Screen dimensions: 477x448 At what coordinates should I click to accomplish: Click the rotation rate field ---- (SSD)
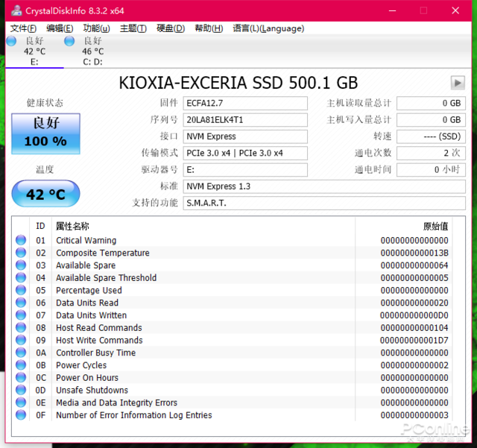coord(431,136)
